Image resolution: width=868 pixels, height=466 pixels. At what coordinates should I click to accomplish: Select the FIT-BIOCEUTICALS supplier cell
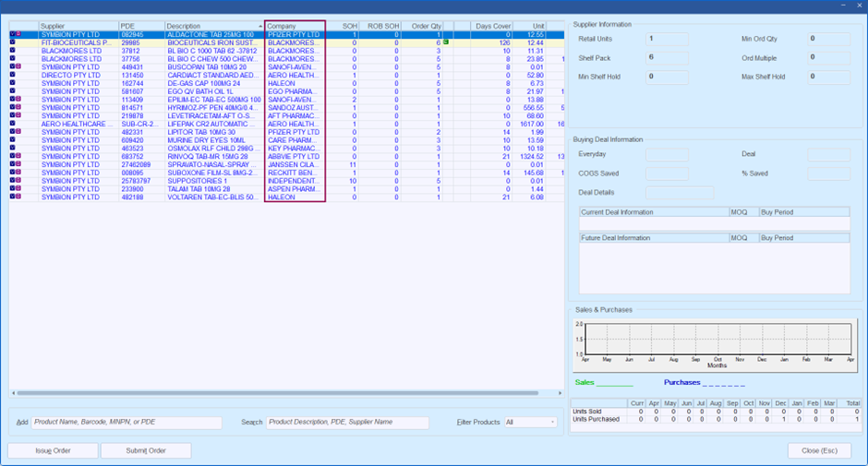point(78,42)
